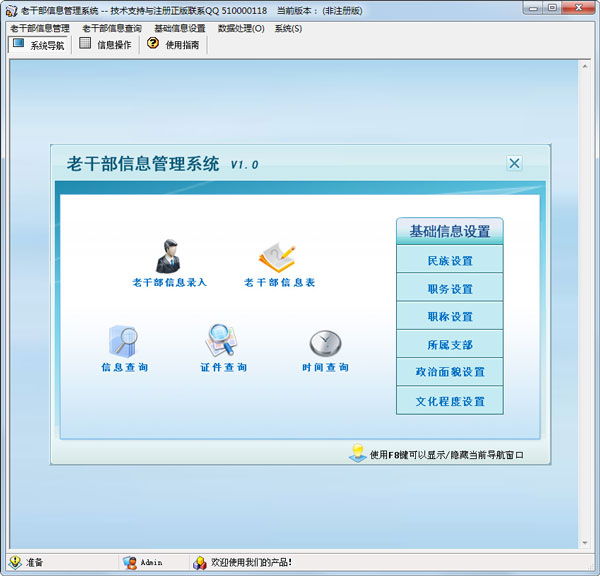Image resolution: width=600 pixels, height=576 pixels.
Task: Click the 使用指南 question mark icon
Action: point(153,42)
